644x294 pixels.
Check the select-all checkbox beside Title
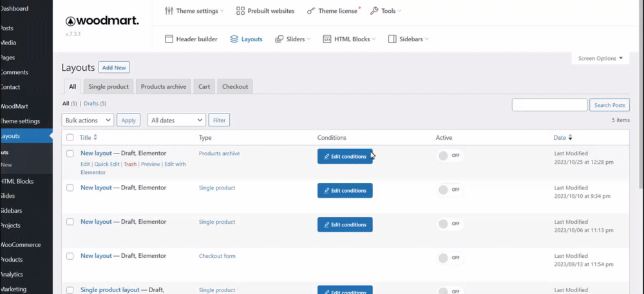click(x=70, y=137)
